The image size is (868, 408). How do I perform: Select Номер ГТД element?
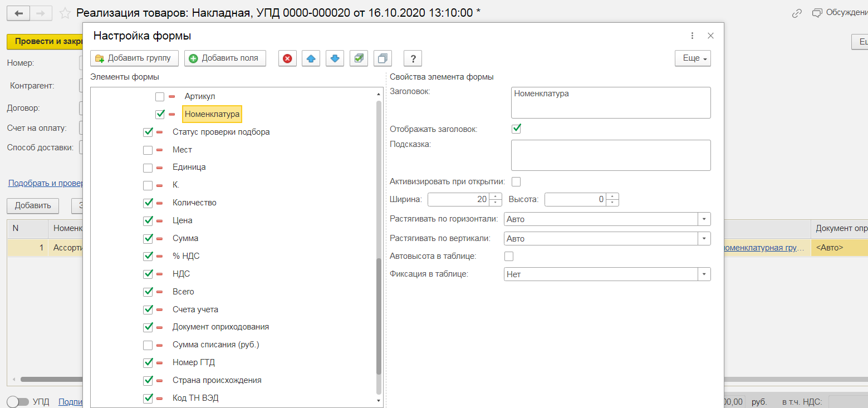[194, 362]
